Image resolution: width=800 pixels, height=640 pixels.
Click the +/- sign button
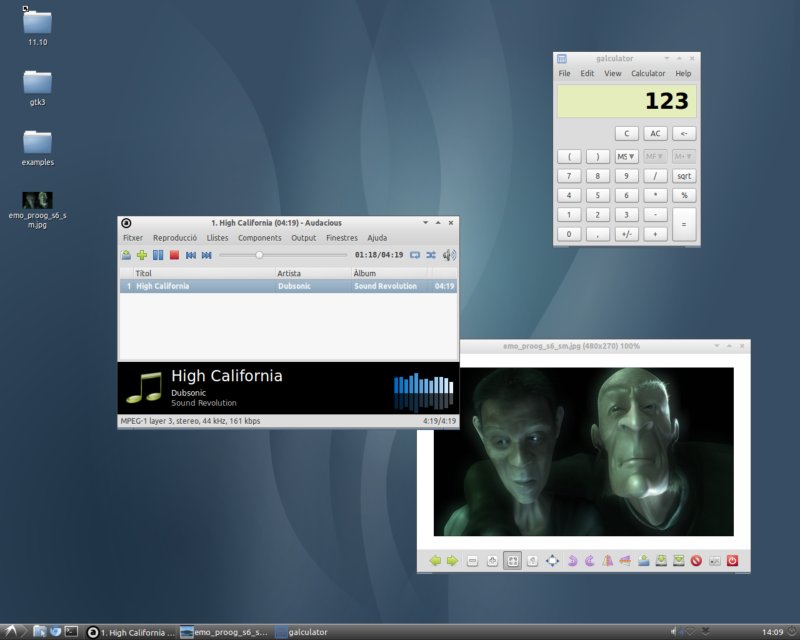626,234
